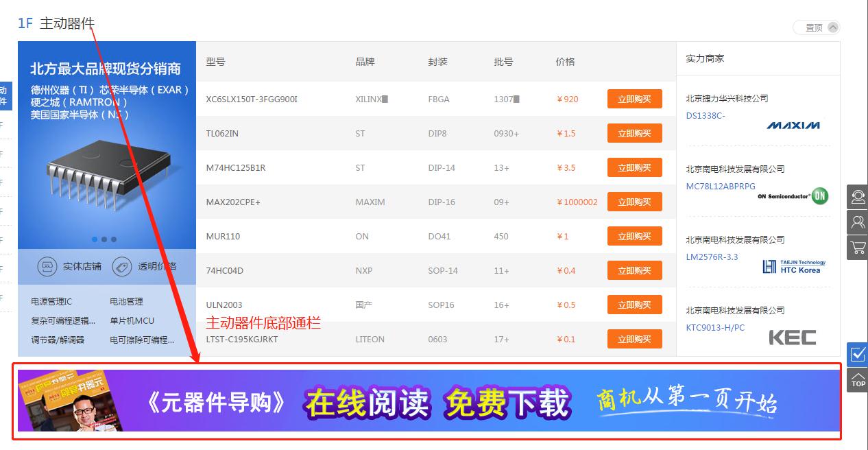Select model MAX202CPE+
868x450 pixels.
coord(233,202)
